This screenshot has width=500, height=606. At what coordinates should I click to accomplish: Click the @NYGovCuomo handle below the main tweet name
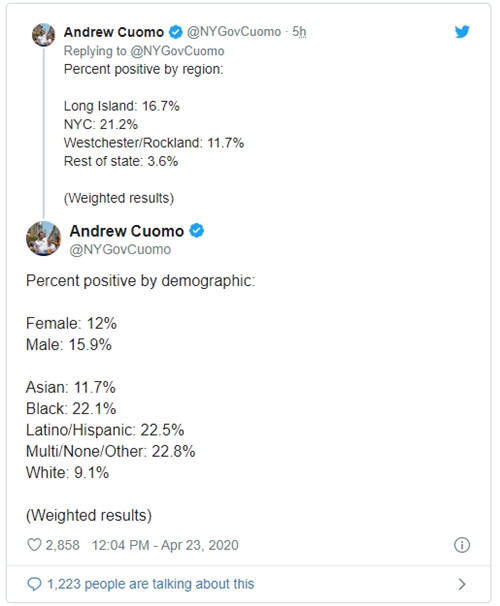120,250
